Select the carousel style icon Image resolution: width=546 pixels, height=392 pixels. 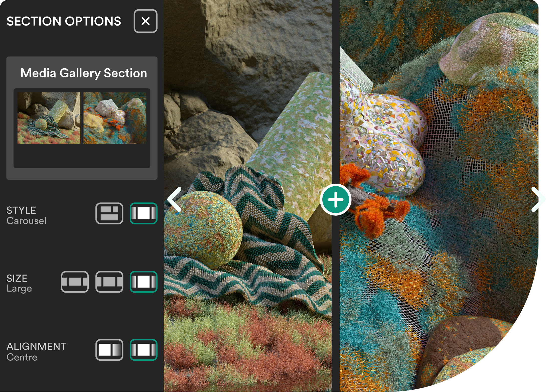click(144, 213)
